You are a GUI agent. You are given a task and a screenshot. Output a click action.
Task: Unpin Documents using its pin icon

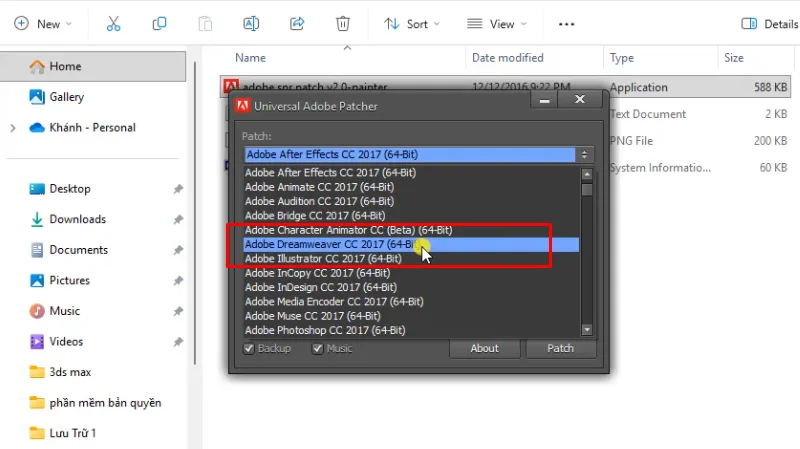pos(178,251)
